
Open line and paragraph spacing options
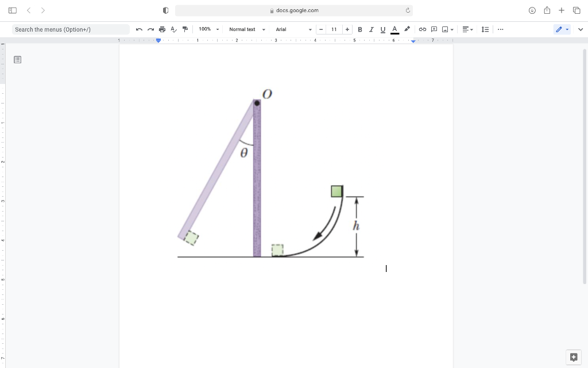pyautogui.click(x=485, y=29)
